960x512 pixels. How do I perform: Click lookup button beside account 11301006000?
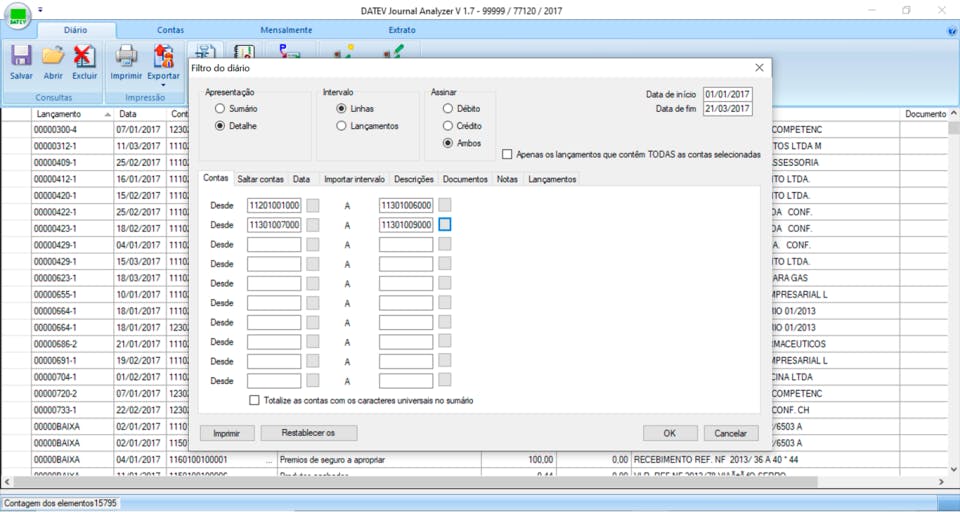click(445, 205)
